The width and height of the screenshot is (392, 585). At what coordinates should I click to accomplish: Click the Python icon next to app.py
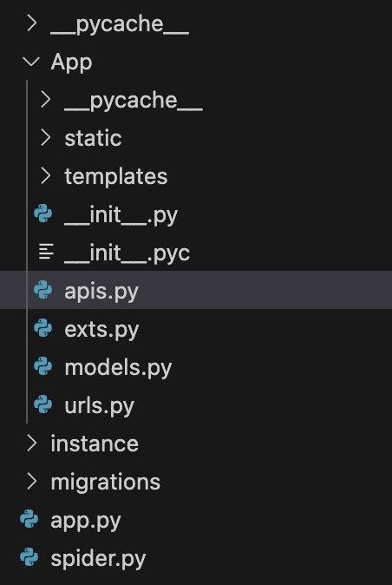[29, 519]
